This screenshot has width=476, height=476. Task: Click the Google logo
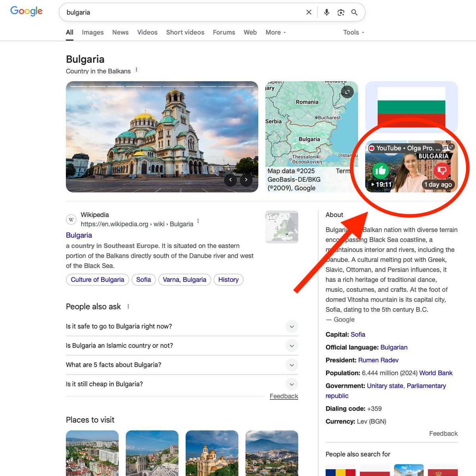pos(26,11)
